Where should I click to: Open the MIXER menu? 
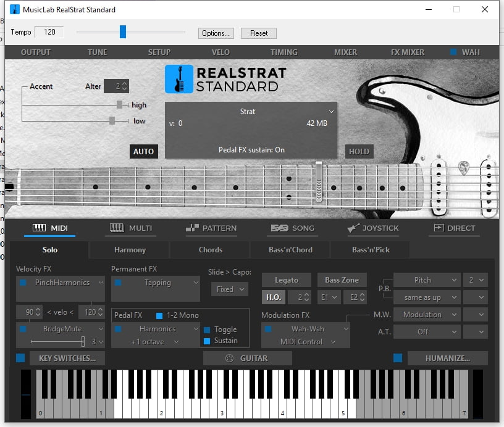345,52
